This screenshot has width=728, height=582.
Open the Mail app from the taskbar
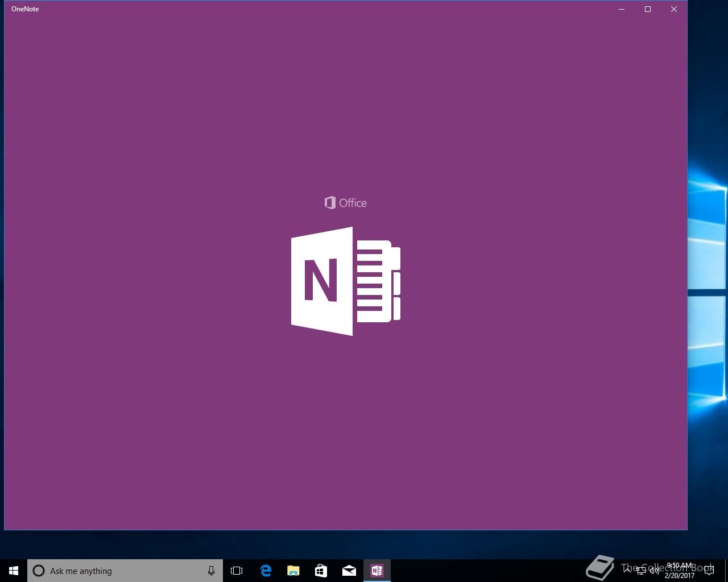point(349,571)
